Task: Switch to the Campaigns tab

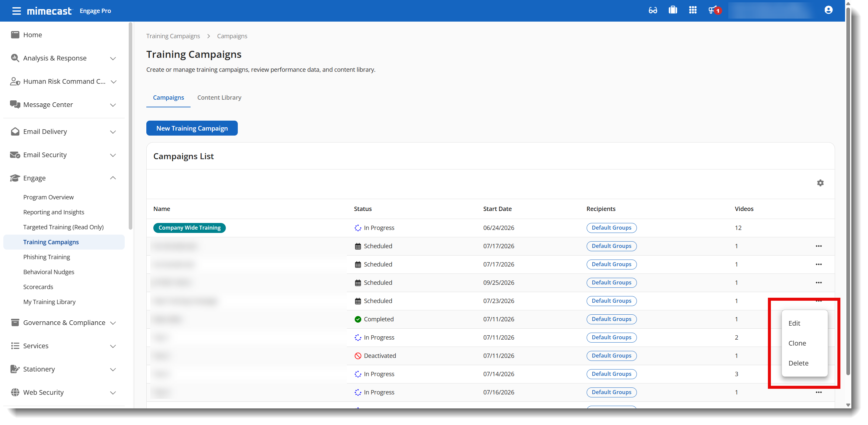Action: coord(168,97)
